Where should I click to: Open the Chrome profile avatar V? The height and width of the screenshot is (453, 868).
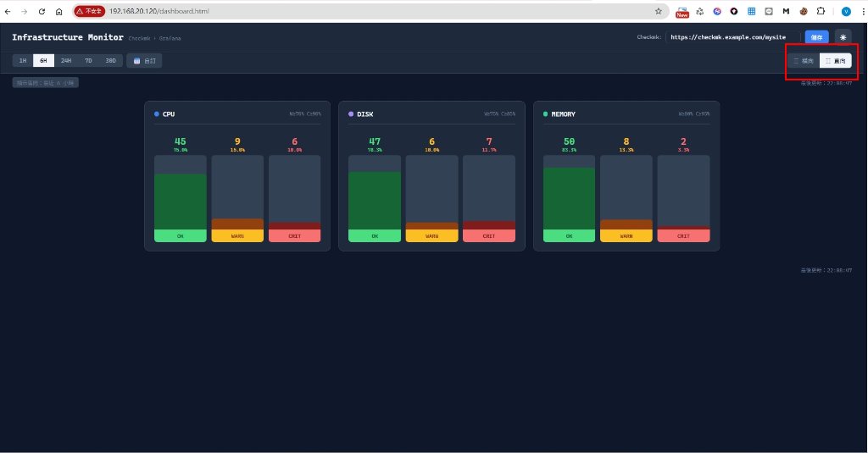[x=846, y=11]
